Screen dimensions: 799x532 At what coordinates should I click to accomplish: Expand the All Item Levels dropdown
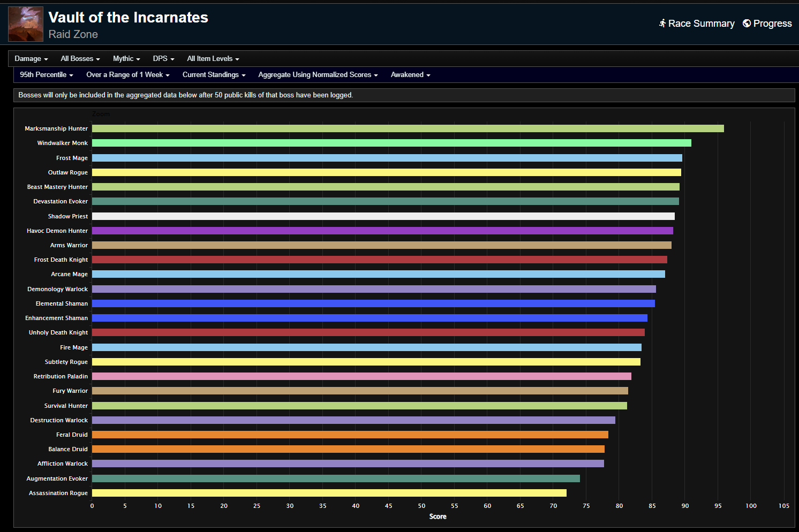[x=213, y=59]
